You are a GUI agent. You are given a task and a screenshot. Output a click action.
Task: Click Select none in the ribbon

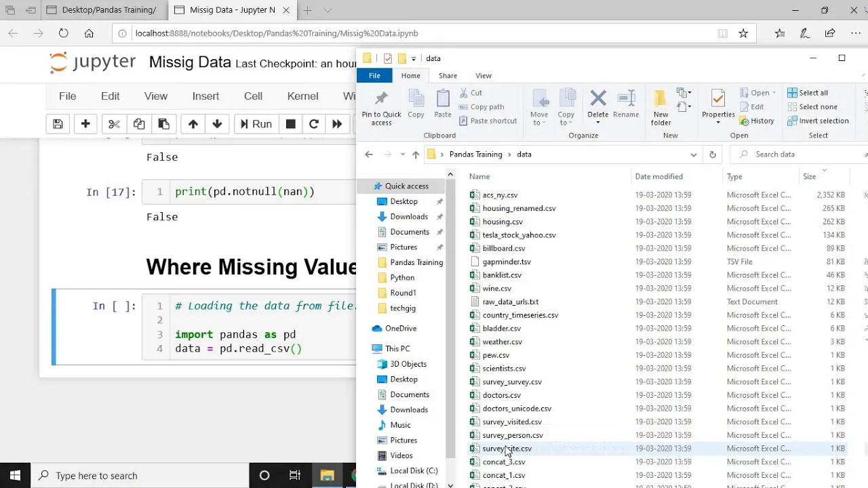coord(812,106)
